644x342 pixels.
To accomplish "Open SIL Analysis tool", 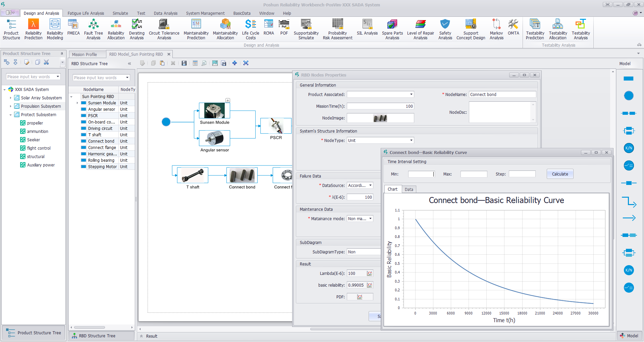I will (367, 28).
